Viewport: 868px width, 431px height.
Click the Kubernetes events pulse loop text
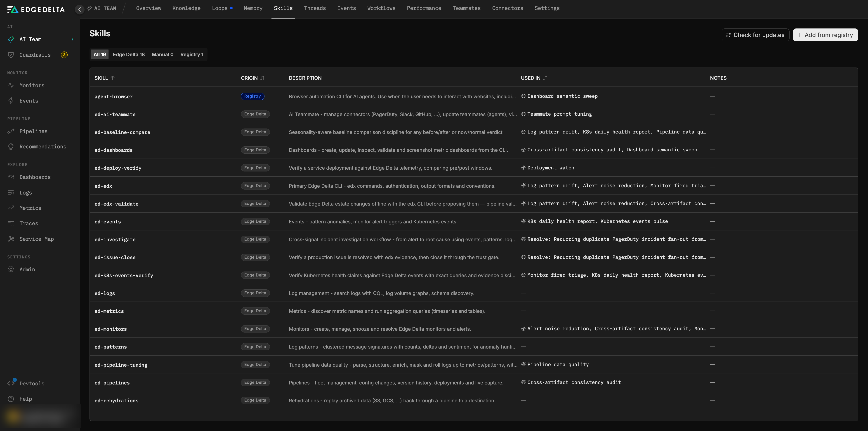click(634, 221)
